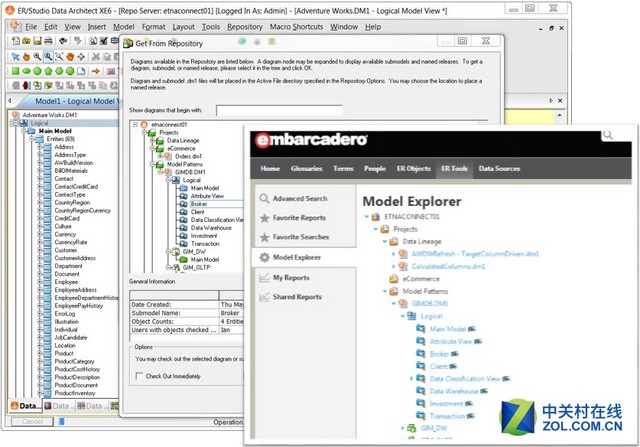This screenshot has height=447, width=640.
Task: Click the 'Show diagrams that begin with' field
Action: [279, 110]
